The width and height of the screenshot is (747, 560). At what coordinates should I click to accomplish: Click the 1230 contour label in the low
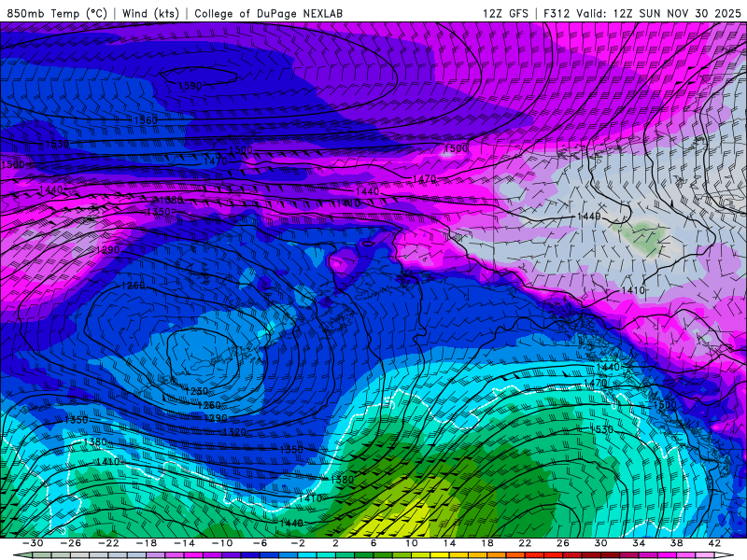click(196, 391)
